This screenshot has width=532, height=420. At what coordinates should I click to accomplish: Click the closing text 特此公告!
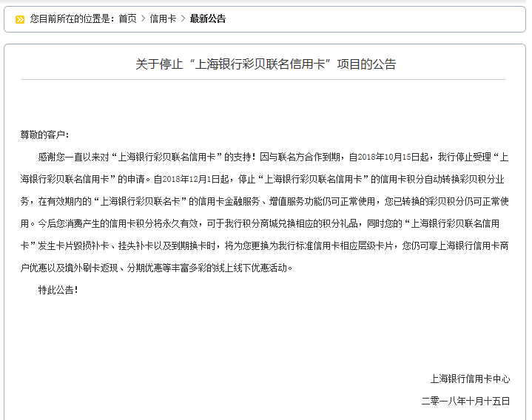coord(58,290)
